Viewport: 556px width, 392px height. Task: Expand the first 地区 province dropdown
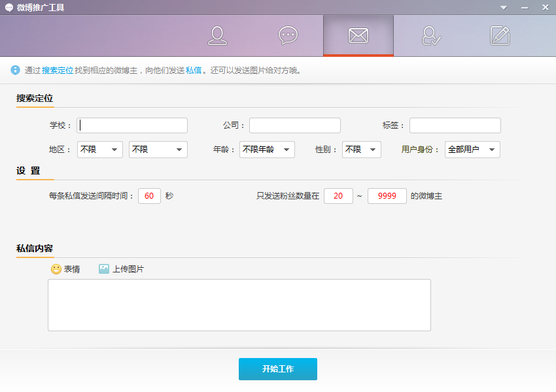coord(100,150)
